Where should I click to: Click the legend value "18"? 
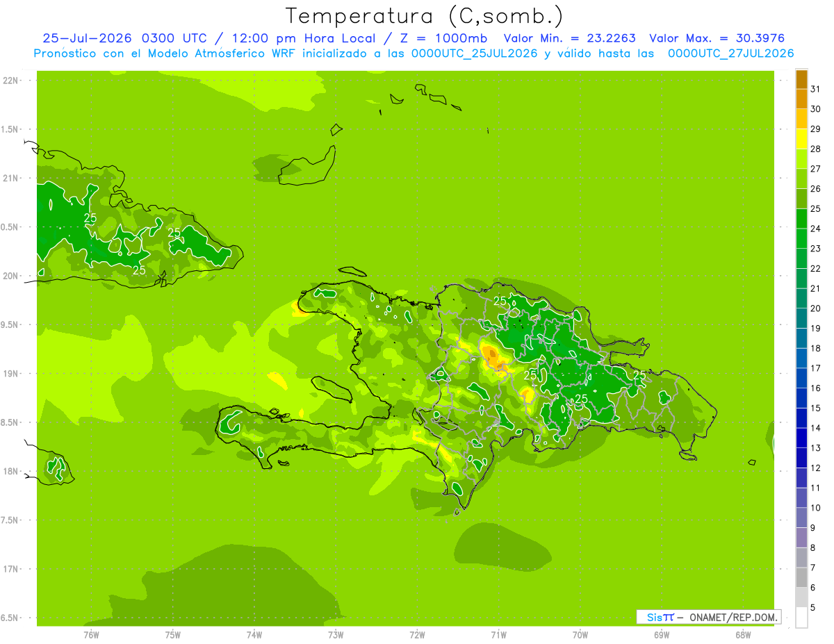[x=815, y=348]
